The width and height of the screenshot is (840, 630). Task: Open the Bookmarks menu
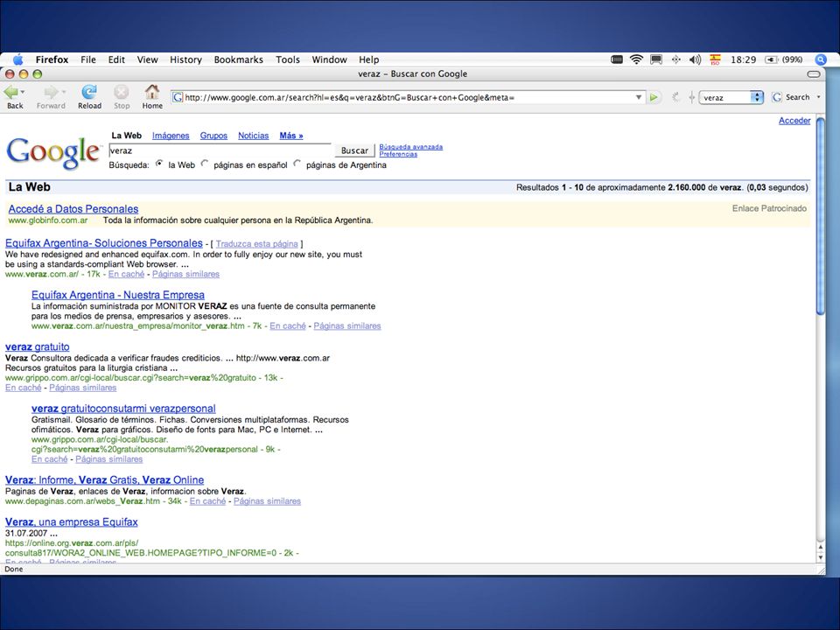click(238, 59)
